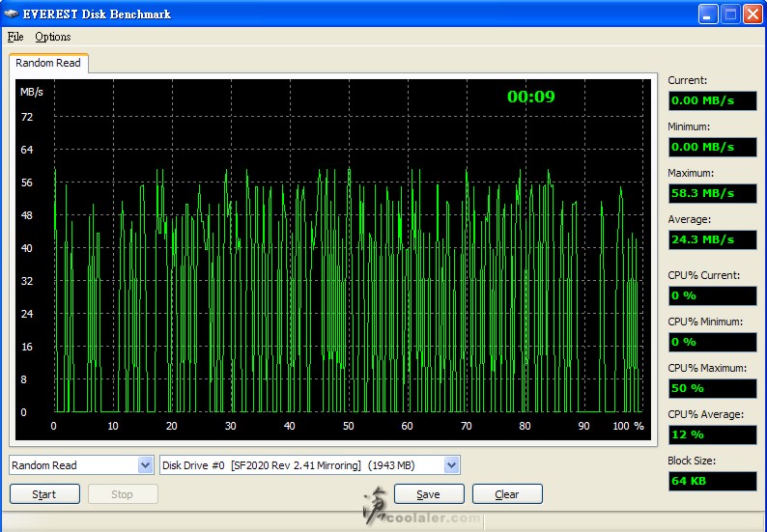Screen dimensions: 767x532
Task: Click the MB/s axis label on graph
Action: pos(32,92)
